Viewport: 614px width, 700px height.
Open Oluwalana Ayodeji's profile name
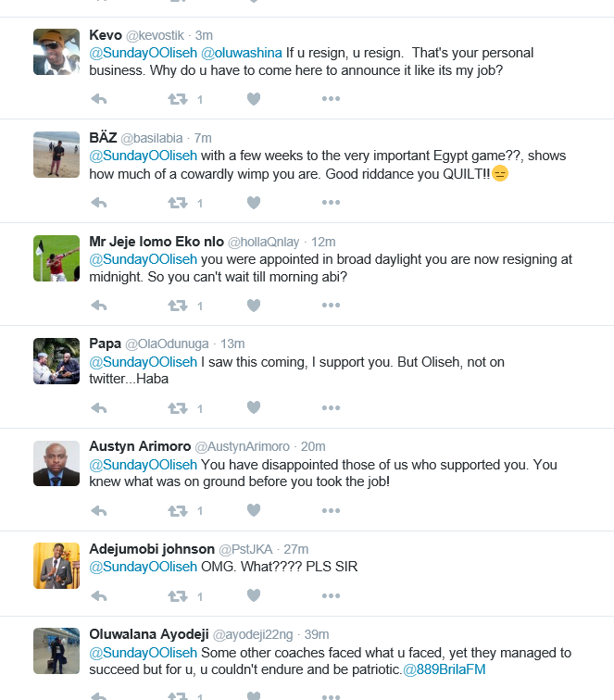coord(149,634)
